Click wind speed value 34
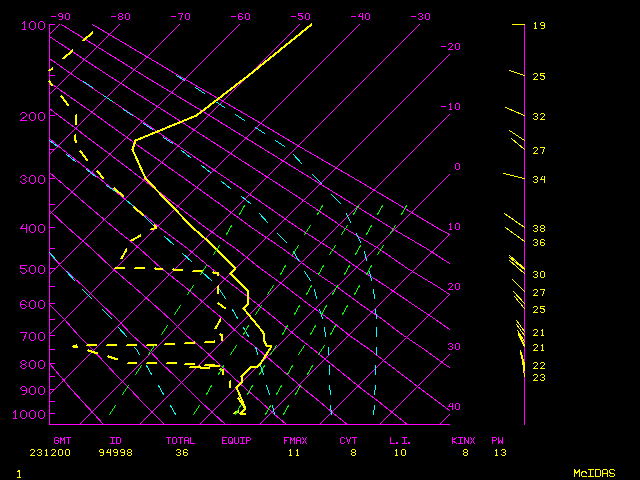 tap(538, 180)
